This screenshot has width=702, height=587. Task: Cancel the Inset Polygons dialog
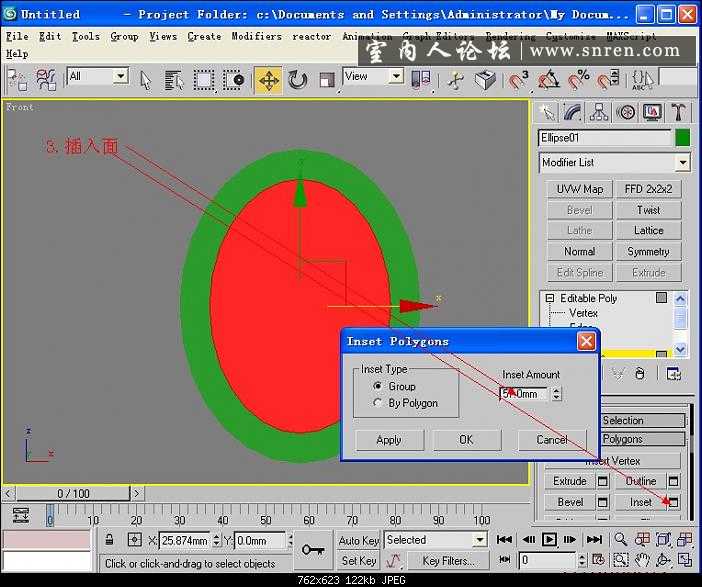(x=552, y=440)
